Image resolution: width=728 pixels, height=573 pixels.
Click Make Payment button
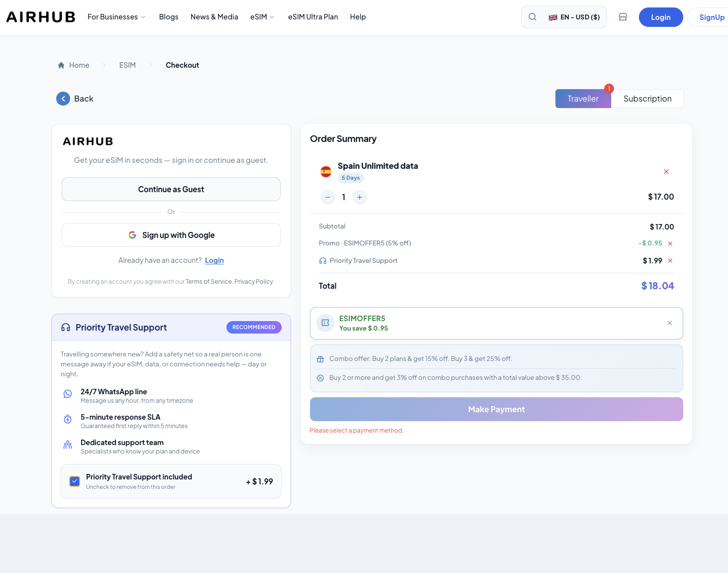pyautogui.click(x=497, y=409)
